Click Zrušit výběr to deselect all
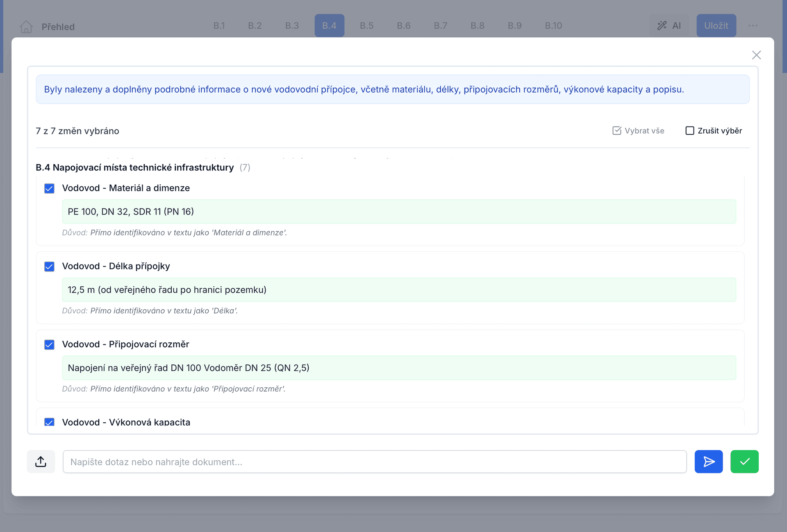This screenshot has height=532, width=787. (x=713, y=131)
